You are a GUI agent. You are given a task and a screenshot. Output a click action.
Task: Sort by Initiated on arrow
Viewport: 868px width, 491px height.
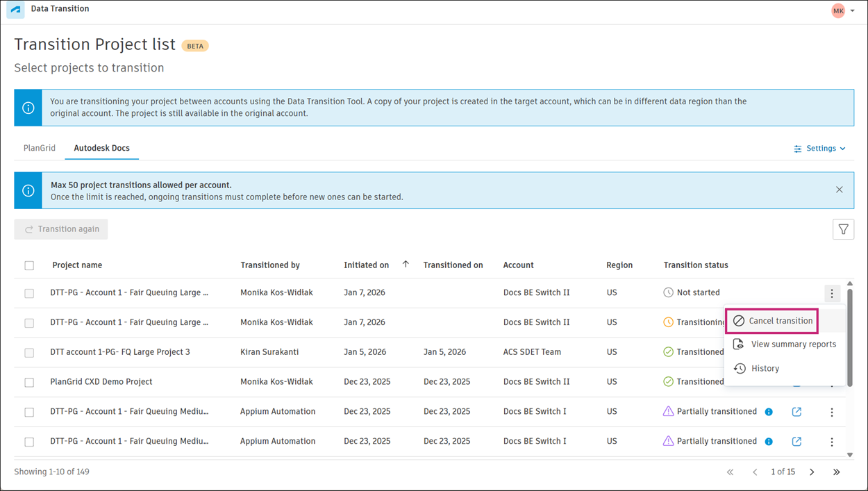tap(406, 265)
